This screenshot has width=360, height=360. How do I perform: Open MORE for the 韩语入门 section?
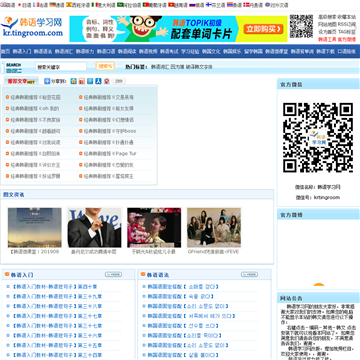pyautogui.click(x=113, y=274)
